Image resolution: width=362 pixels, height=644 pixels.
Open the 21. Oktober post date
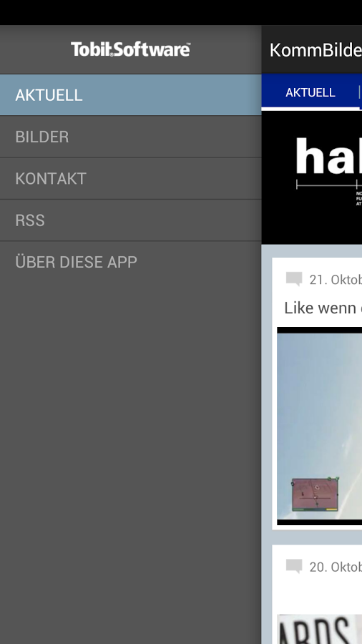click(x=336, y=280)
